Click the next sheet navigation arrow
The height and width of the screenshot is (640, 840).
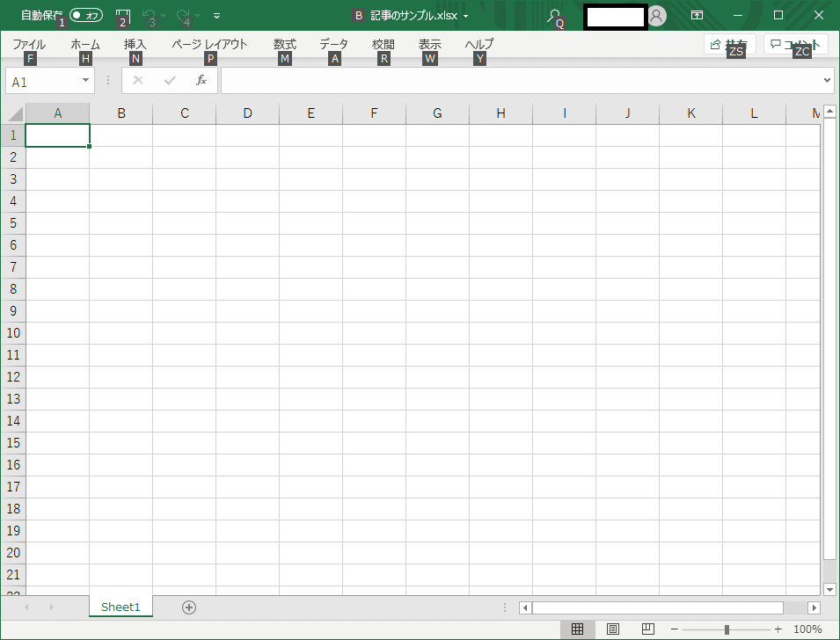(51, 607)
